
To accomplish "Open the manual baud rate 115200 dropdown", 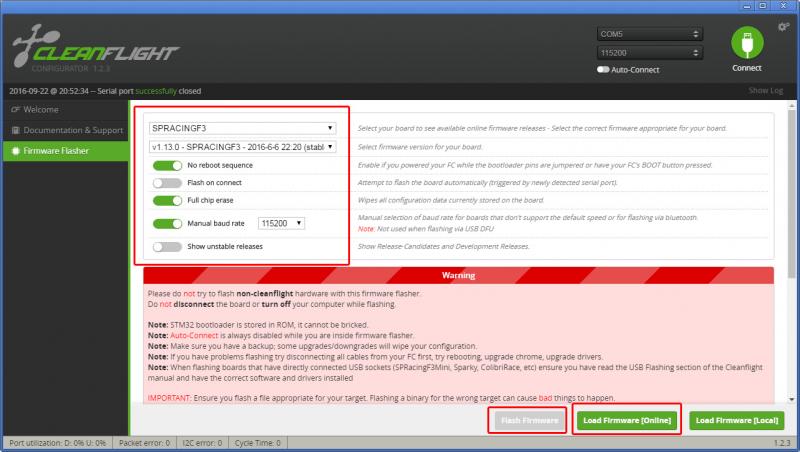I will click(282, 223).
